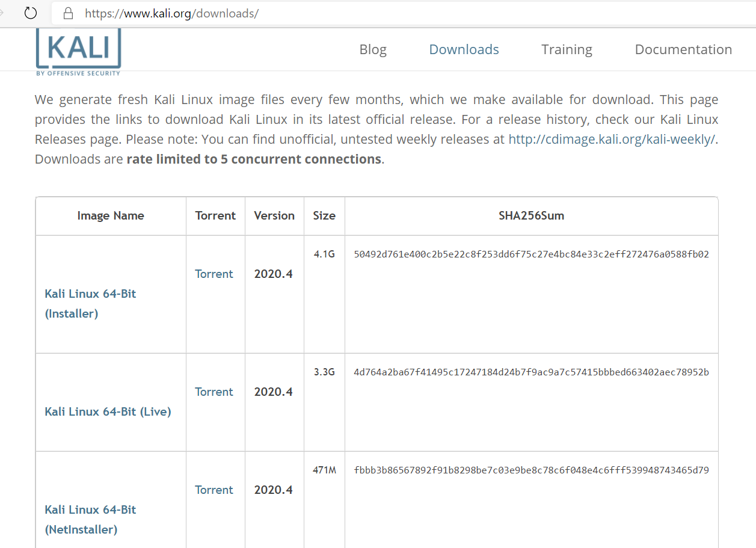
Task: Click the 'rate limited to 5 concurrent connections' text
Action: click(x=254, y=159)
